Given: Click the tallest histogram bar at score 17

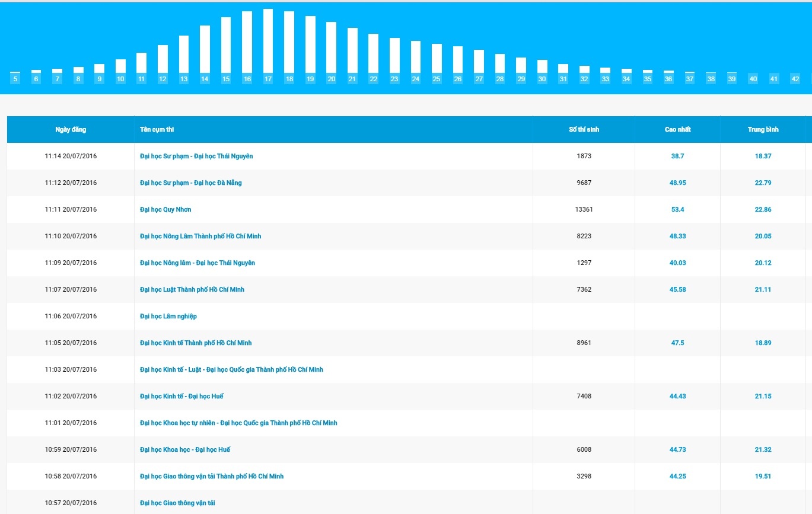Looking at the screenshot, I should (268, 41).
